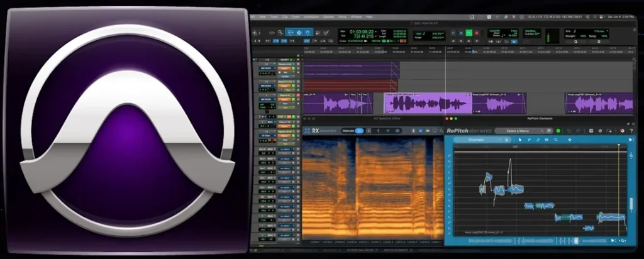The height and width of the screenshot is (259, 644).
Task: Click the Strength 100% value
Action: click(583, 36)
